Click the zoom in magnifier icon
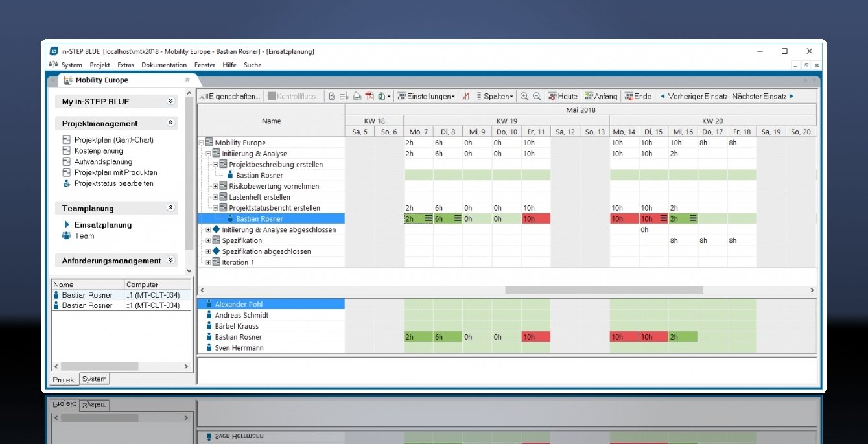 [524, 97]
